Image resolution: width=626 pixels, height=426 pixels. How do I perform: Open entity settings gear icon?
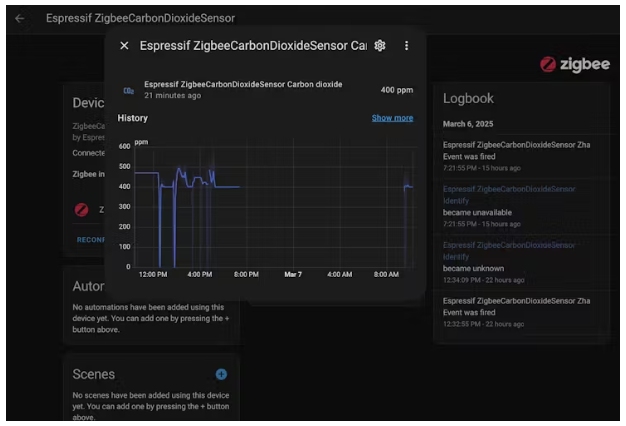tap(380, 46)
